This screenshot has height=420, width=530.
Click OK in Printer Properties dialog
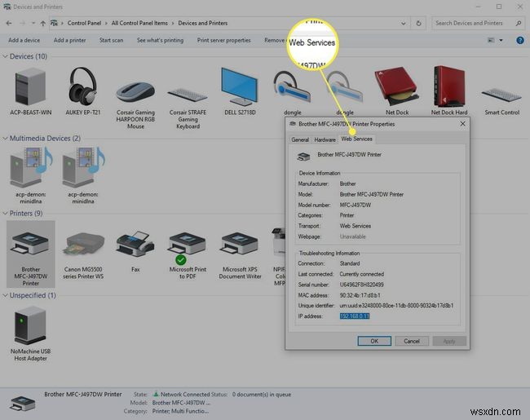click(x=374, y=341)
